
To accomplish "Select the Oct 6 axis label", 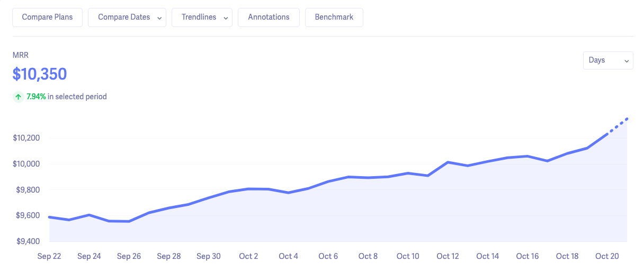I will (x=328, y=256).
